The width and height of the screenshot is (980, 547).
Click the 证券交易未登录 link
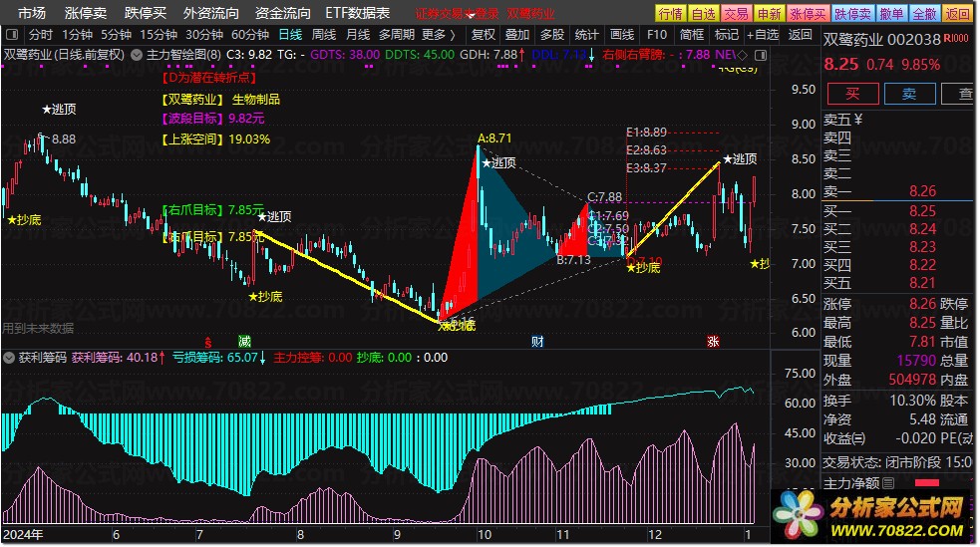click(x=458, y=14)
